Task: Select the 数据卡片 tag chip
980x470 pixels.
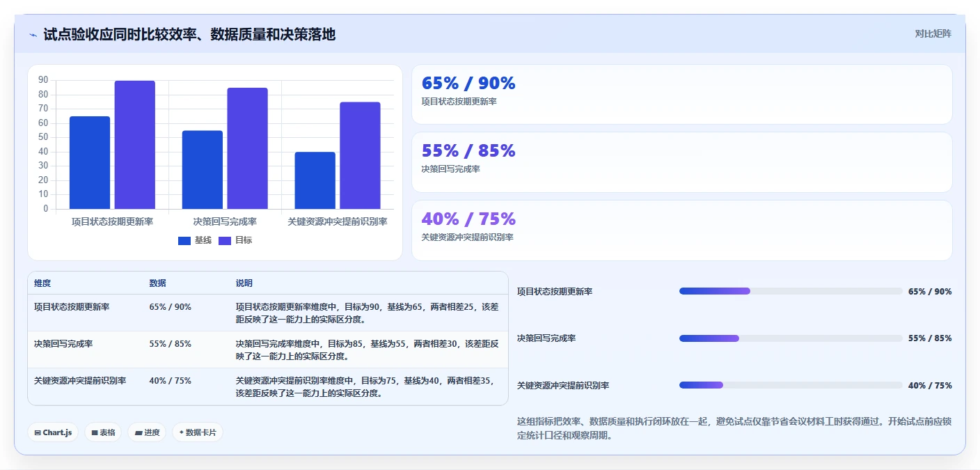Action: click(198, 432)
